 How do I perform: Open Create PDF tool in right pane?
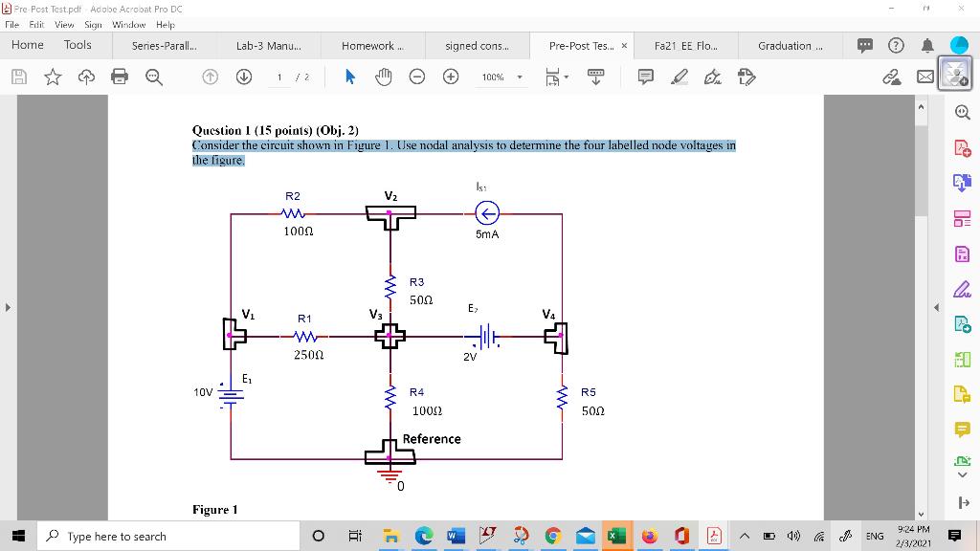tap(963, 148)
